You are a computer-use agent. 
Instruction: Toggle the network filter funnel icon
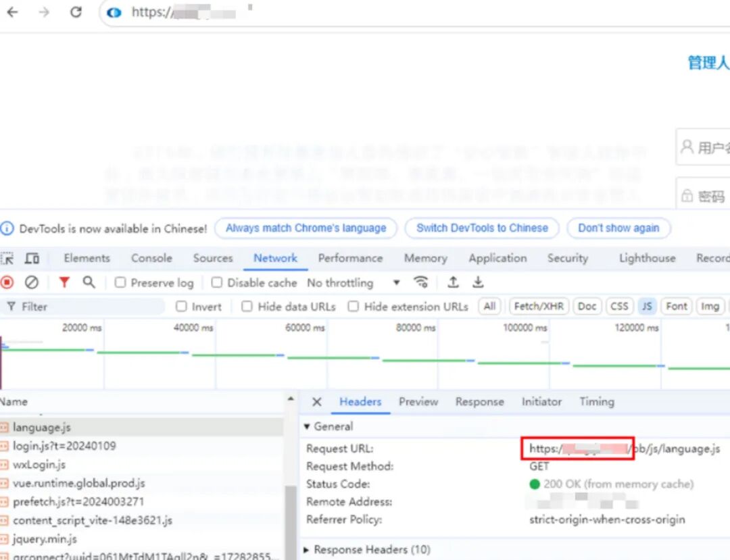coord(64,282)
